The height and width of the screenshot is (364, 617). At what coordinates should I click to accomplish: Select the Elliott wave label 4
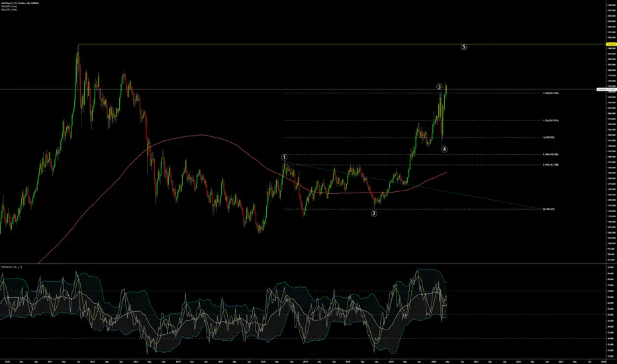pyautogui.click(x=444, y=149)
